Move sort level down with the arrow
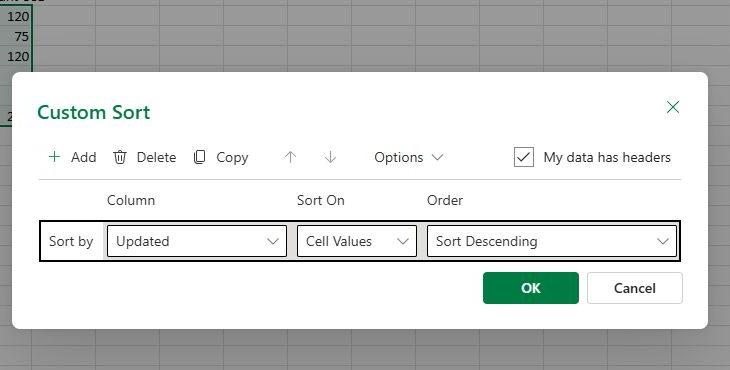 coord(330,157)
